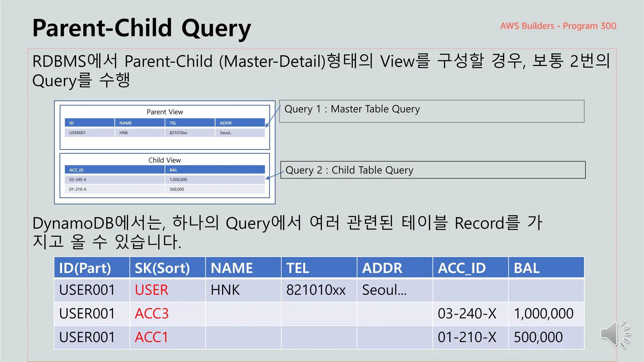Screen dimensions: 644x362
Task: Click the Seoul... cell in large table
Action: [x=395, y=290]
